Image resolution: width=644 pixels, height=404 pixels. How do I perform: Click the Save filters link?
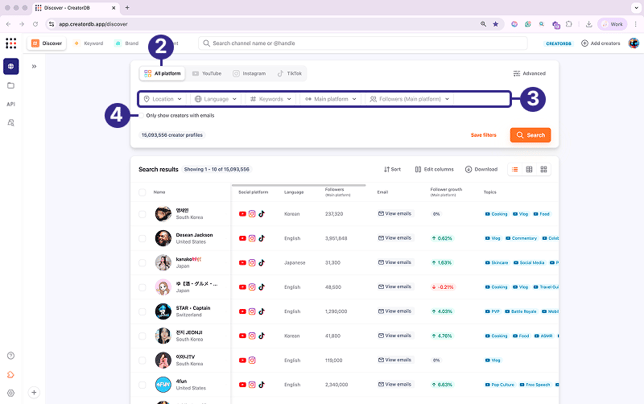pyautogui.click(x=483, y=135)
